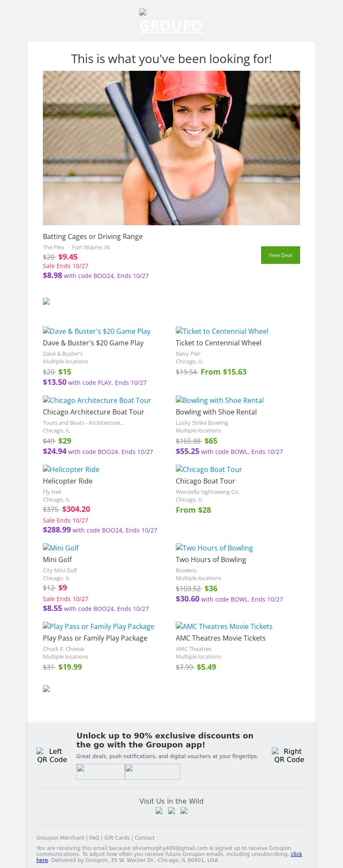Open the batting cages hero photo
Screen dimensions: 343x868
tap(171, 148)
